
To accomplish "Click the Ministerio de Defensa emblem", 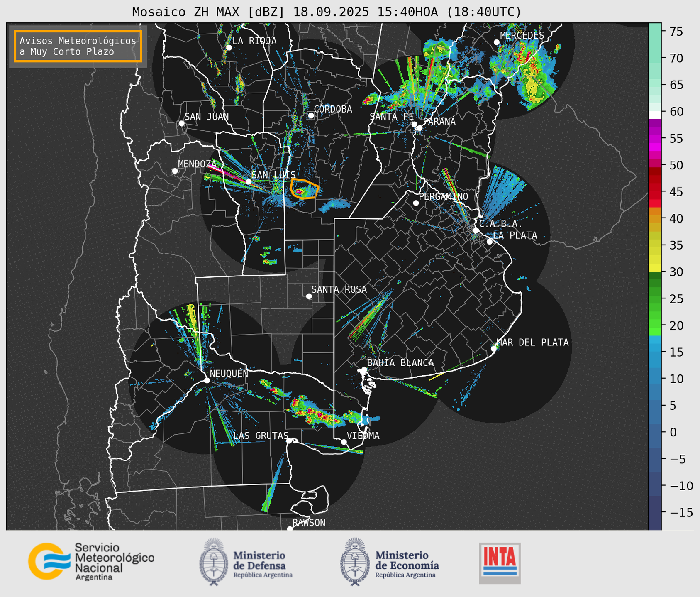I will click(x=213, y=562).
